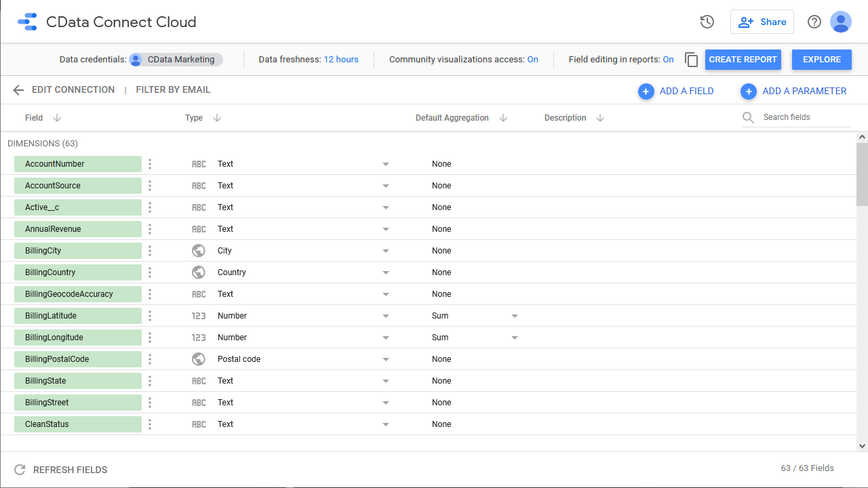This screenshot has height=488, width=868.
Task: Toggle field editing in reports On link
Action: [x=669, y=60]
